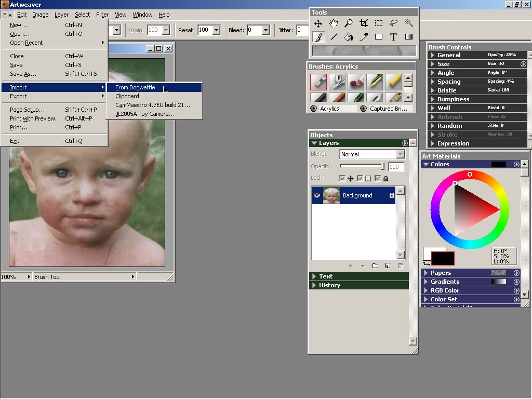The image size is (532, 399).
Task: Activate the Eyedropper tool
Action: click(x=364, y=37)
